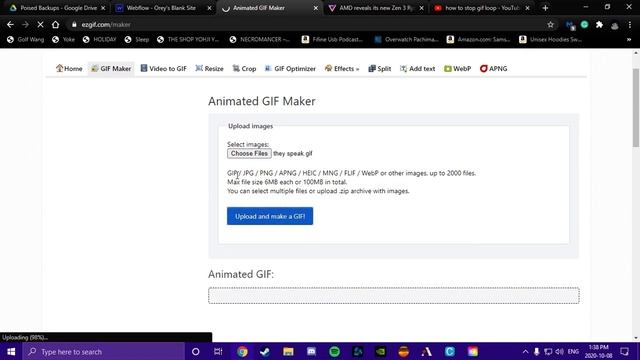The image size is (640, 360).
Task: Close the Animated GIF Maker tab
Action: pyautogui.click(x=316, y=8)
